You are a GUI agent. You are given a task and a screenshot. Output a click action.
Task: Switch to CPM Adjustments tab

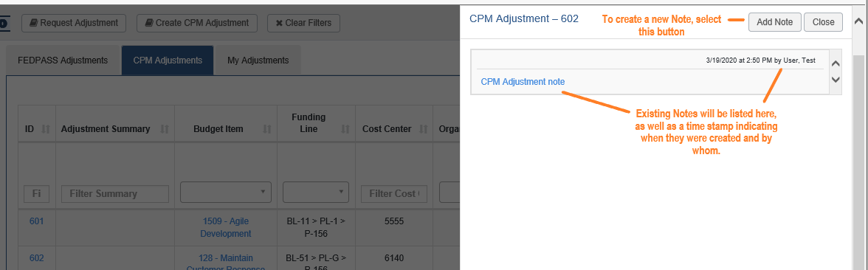(x=167, y=60)
